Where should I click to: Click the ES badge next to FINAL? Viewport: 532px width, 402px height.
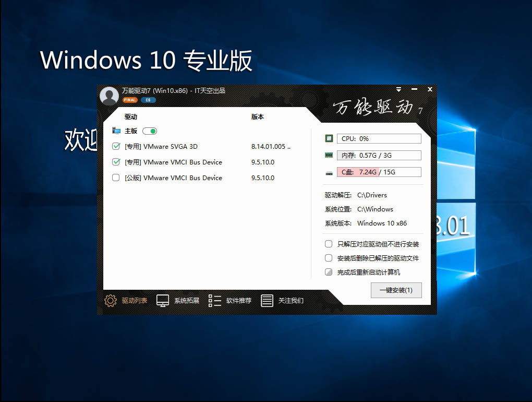pyautogui.click(x=148, y=100)
